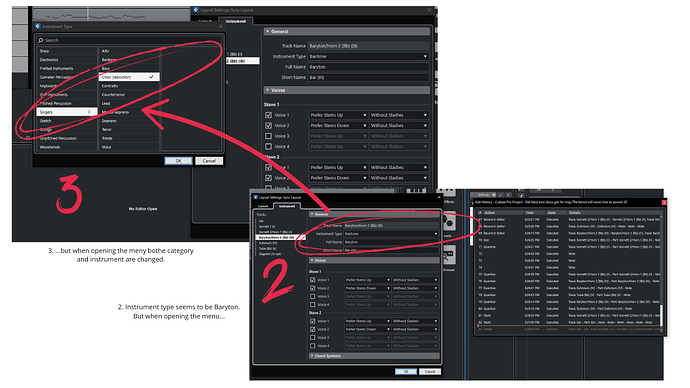Image resolution: width=690 pixels, height=388 pixels.
Task: Open Instrument Type dropdown in Tracks-list Layout Settings
Action: tap(391, 234)
